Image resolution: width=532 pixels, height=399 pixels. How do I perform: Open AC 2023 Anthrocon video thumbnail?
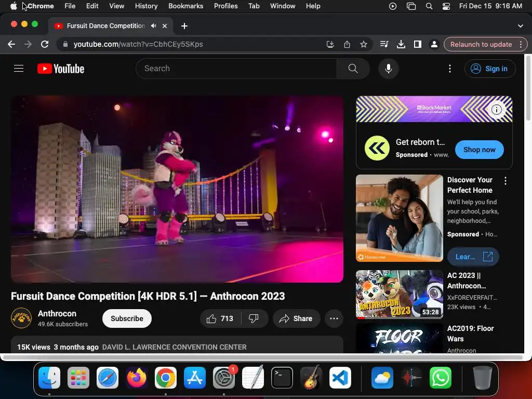400,295
